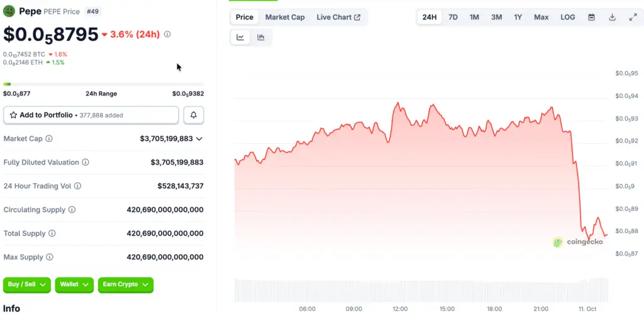Click Add to Portfolio button
The width and height of the screenshot is (644, 314).
click(x=91, y=115)
